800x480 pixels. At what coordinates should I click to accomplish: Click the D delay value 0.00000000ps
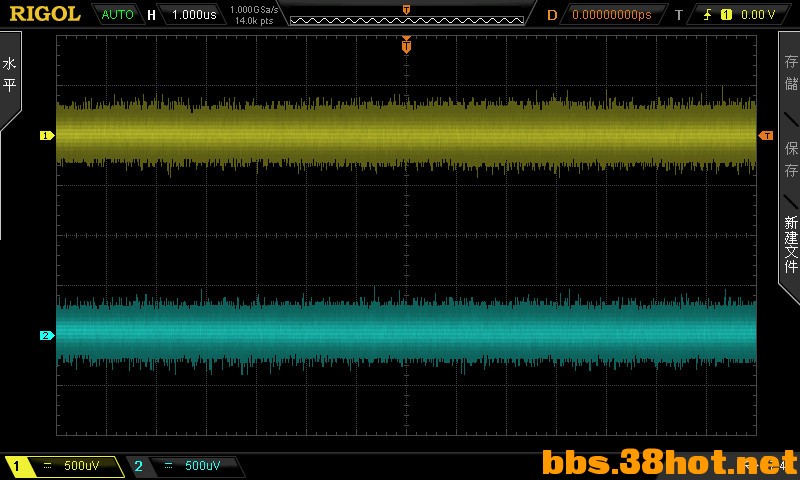tap(612, 14)
